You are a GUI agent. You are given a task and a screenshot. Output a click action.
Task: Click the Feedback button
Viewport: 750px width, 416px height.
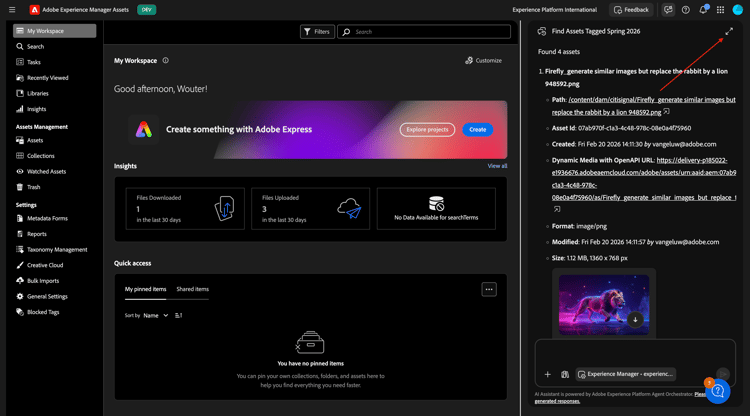click(631, 10)
